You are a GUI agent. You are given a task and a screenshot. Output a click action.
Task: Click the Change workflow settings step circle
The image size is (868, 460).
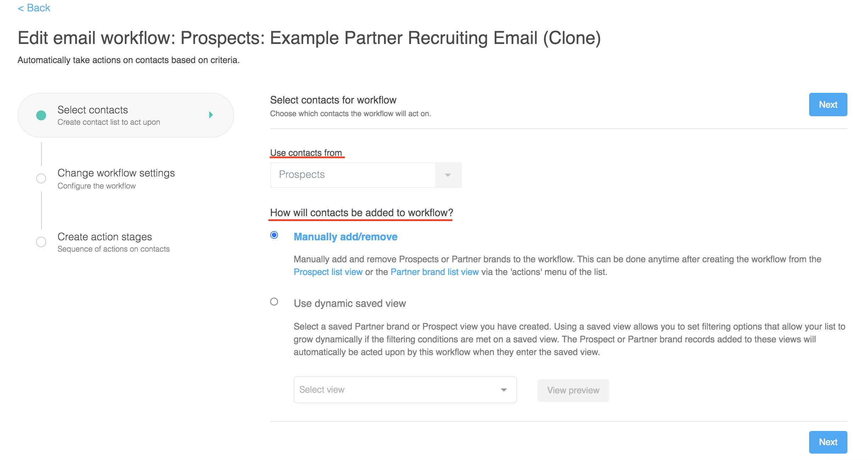click(x=41, y=178)
